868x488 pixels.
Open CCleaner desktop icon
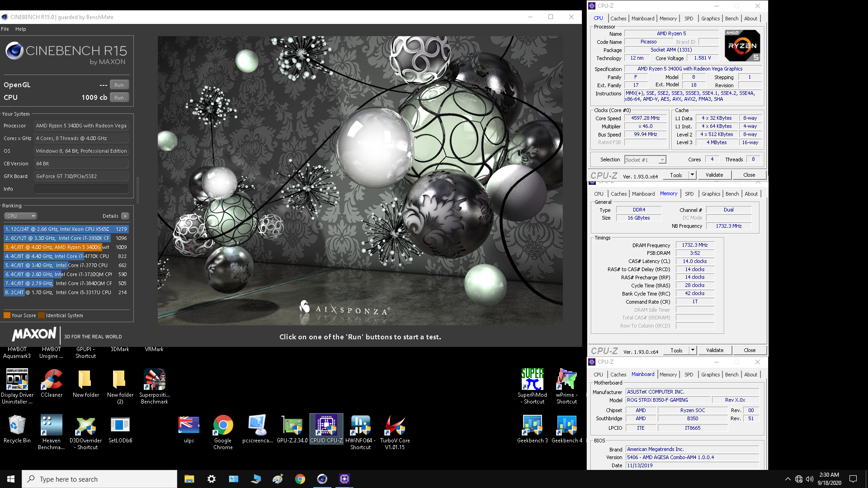coord(52,383)
